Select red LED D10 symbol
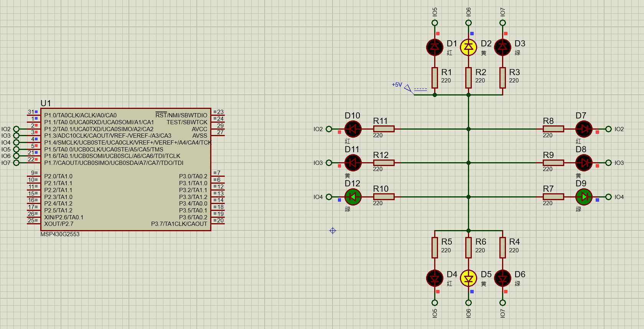The width and height of the screenshot is (644, 329). (x=353, y=129)
